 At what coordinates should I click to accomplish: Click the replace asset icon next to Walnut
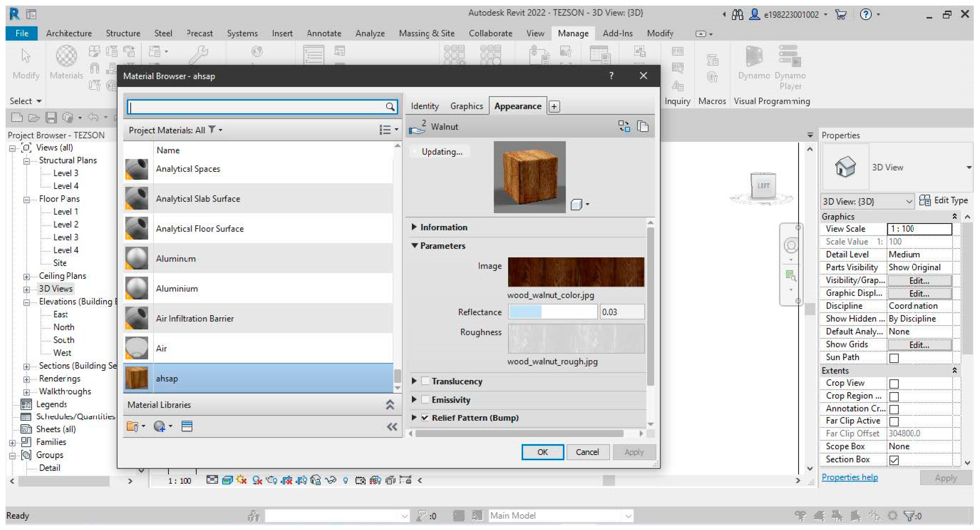coord(624,126)
